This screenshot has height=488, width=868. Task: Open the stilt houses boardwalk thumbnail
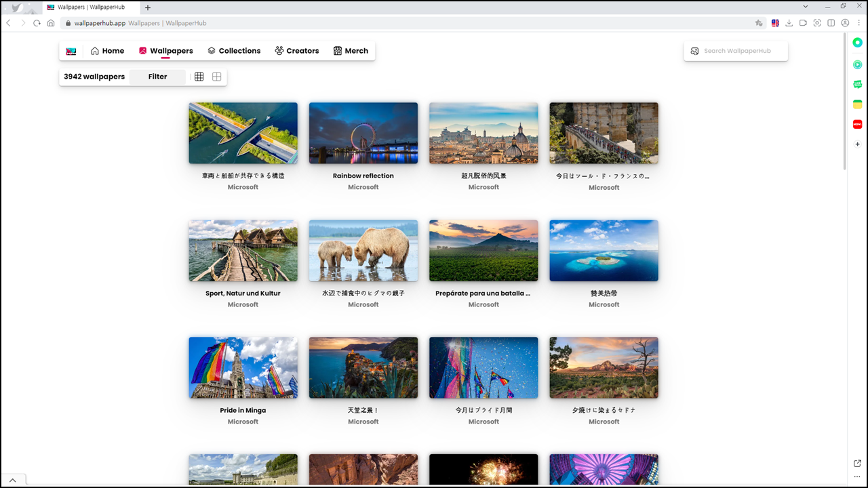pyautogui.click(x=243, y=250)
